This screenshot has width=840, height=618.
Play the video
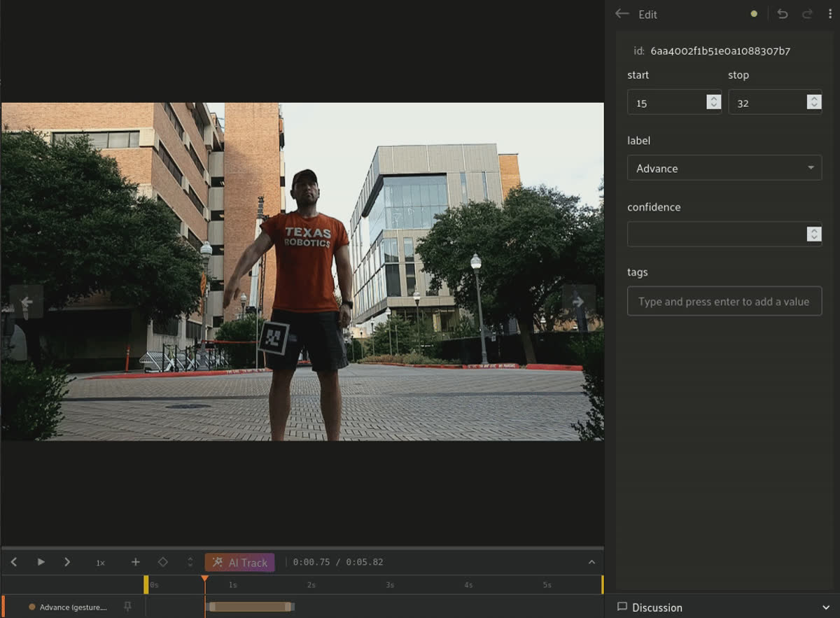pyautogui.click(x=41, y=562)
